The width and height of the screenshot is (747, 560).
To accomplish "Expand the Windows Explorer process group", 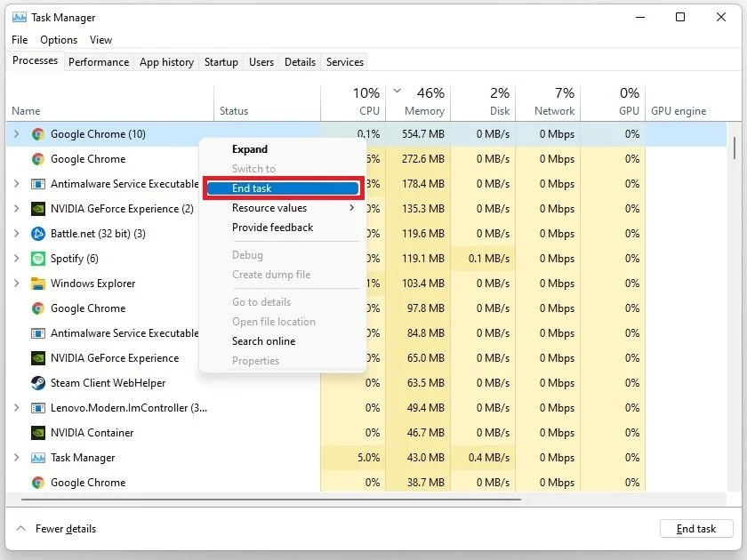I will [17, 284].
